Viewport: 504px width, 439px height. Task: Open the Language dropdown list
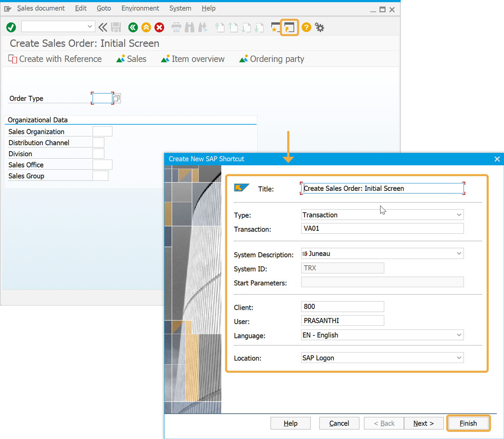coord(459,335)
